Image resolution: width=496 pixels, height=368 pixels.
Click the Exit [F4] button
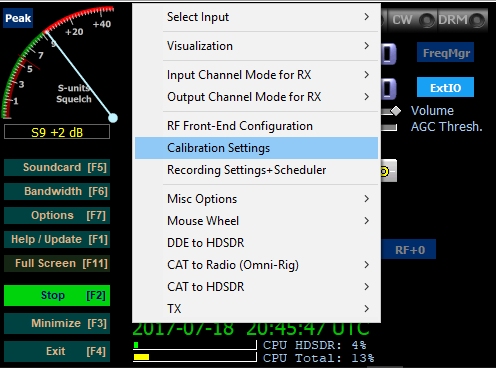pos(57,351)
